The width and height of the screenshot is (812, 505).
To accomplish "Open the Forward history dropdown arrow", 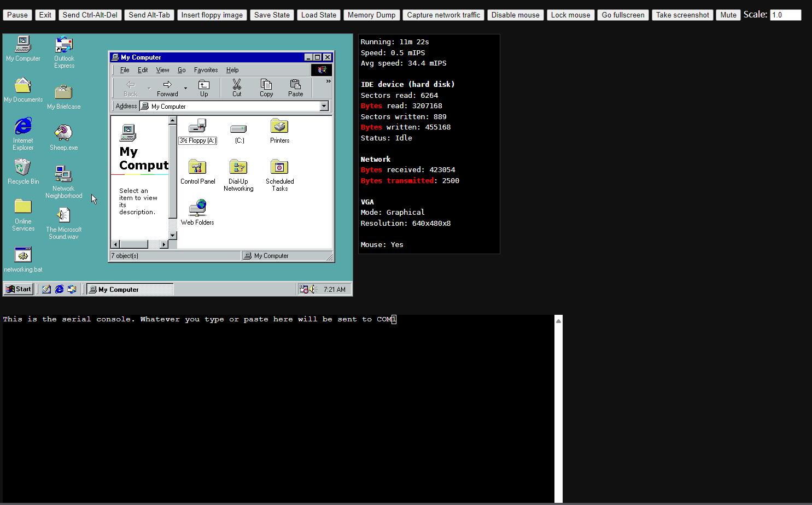I will tap(186, 88).
